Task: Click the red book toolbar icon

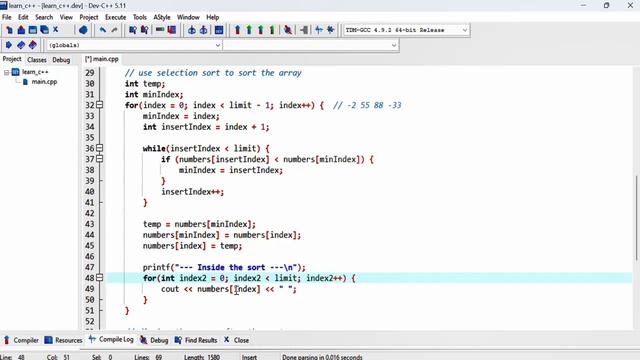Action: pyautogui.click(x=172, y=30)
